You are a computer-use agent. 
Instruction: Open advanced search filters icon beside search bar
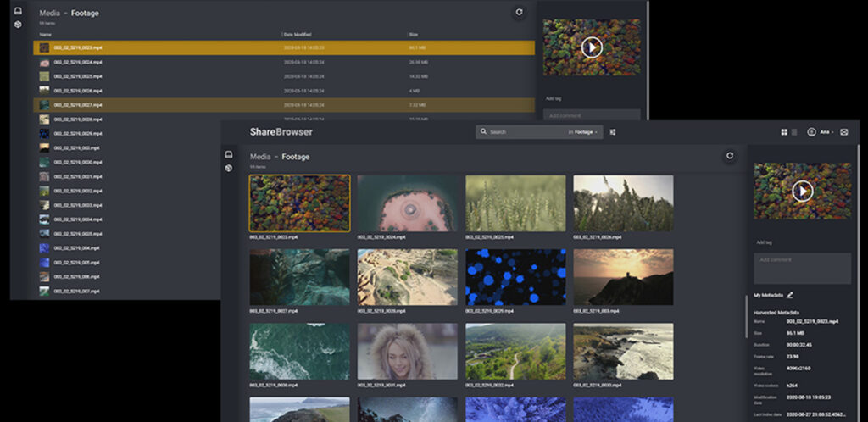click(613, 132)
